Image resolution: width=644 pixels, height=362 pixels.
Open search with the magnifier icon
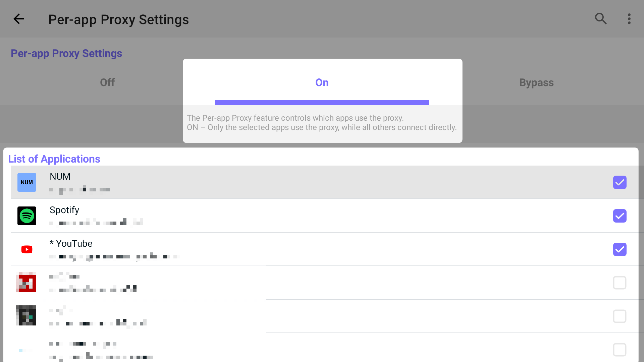[x=600, y=19]
